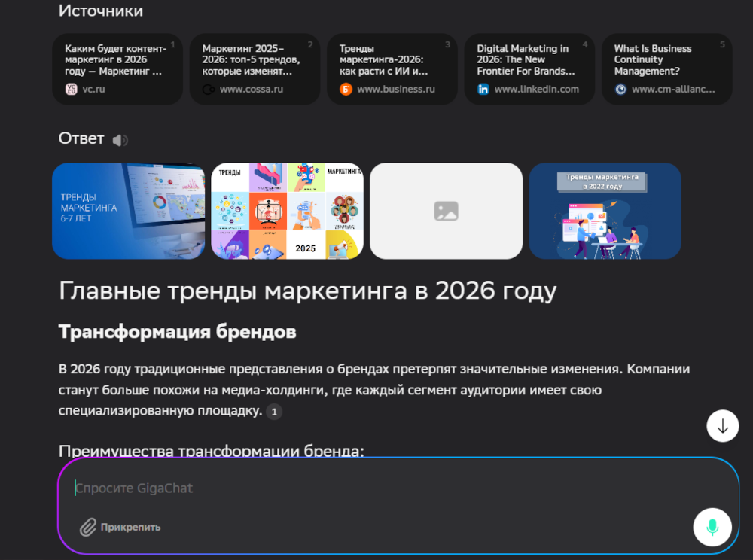Click citation number 1 after the paragraph
This screenshot has width=753, height=560.
pyautogui.click(x=274, y=412)
